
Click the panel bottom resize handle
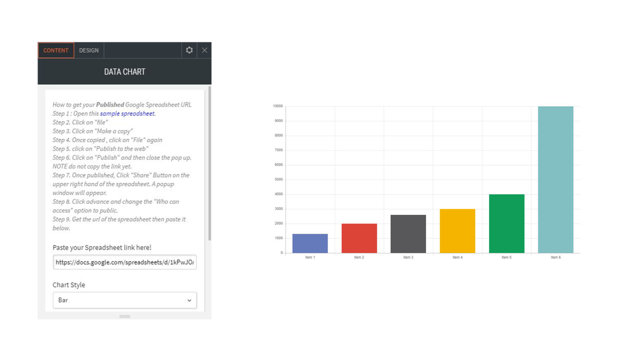pyautogui.click(x=125, y=316)
